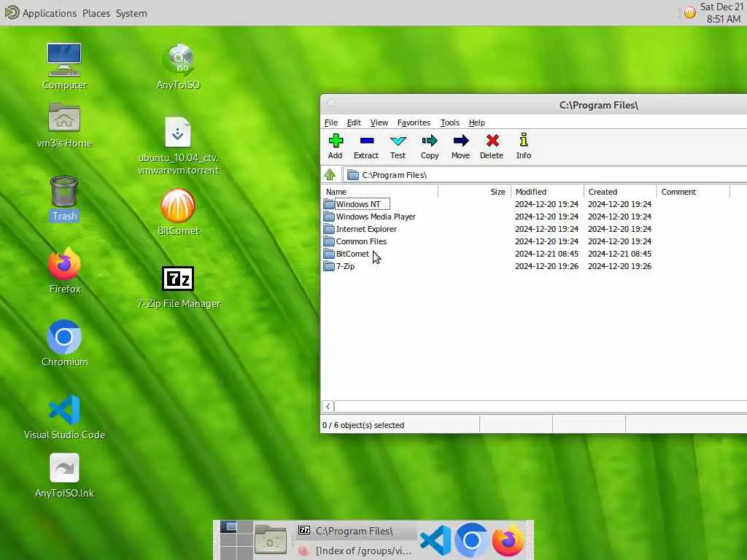Click the status bar object count text
747x560 pixels.
point(363,425)
